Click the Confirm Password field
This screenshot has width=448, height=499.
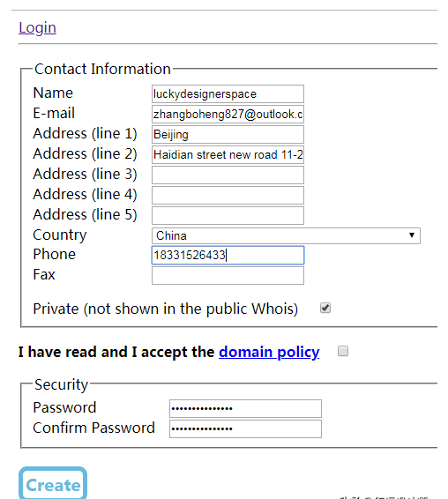point(245,429)
